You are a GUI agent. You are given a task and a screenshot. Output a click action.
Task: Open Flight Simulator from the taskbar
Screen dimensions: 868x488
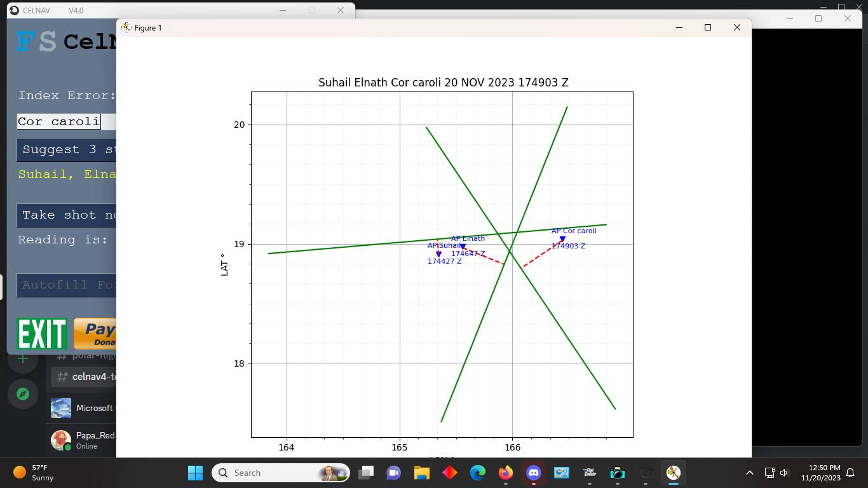click(x=590, y=473)
